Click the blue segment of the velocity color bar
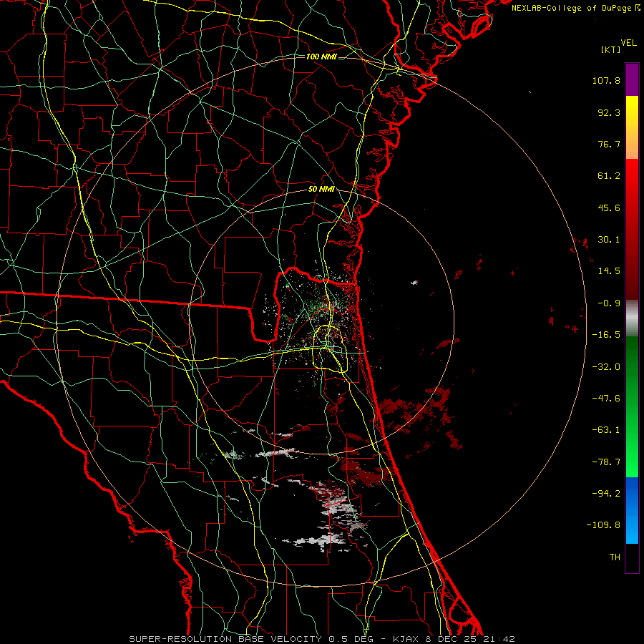644x644 pixels. pos(632,510)
